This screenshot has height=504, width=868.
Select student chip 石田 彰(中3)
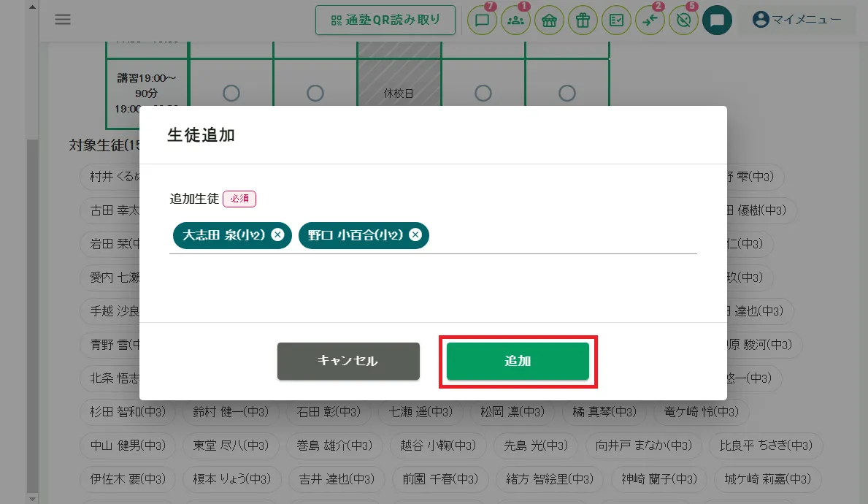pyautogui.click(x=329, y=412)
